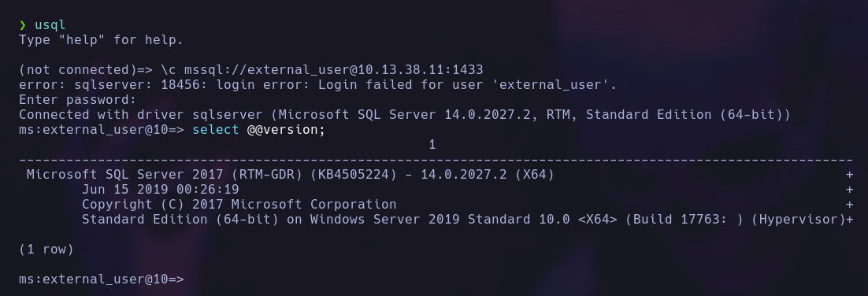Click the Enter password: line
868x296 pixels.
(x=77, y=100)
